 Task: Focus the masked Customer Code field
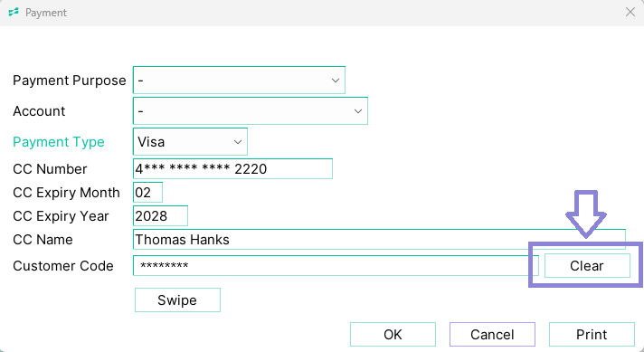click(x=336, y=266)
